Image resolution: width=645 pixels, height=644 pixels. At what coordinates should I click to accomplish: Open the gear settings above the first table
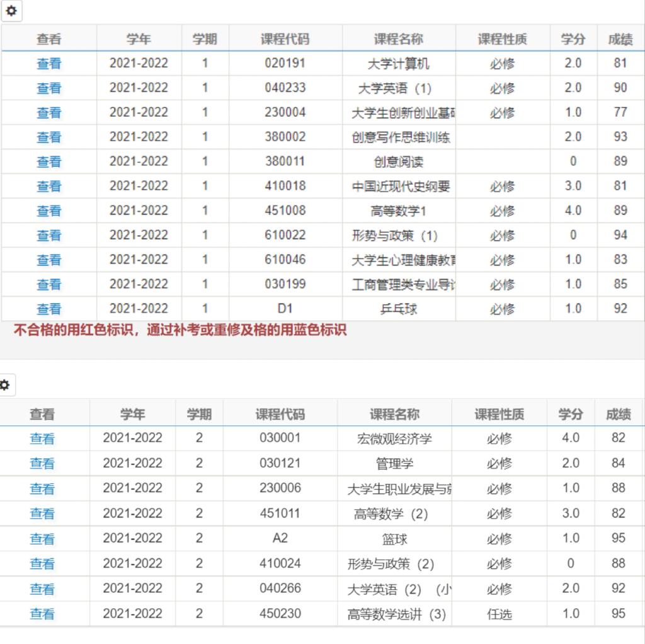click(x=11, y=11)
